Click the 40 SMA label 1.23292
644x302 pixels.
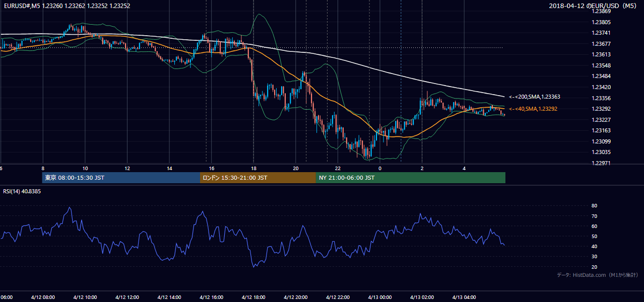click(533, 109)
